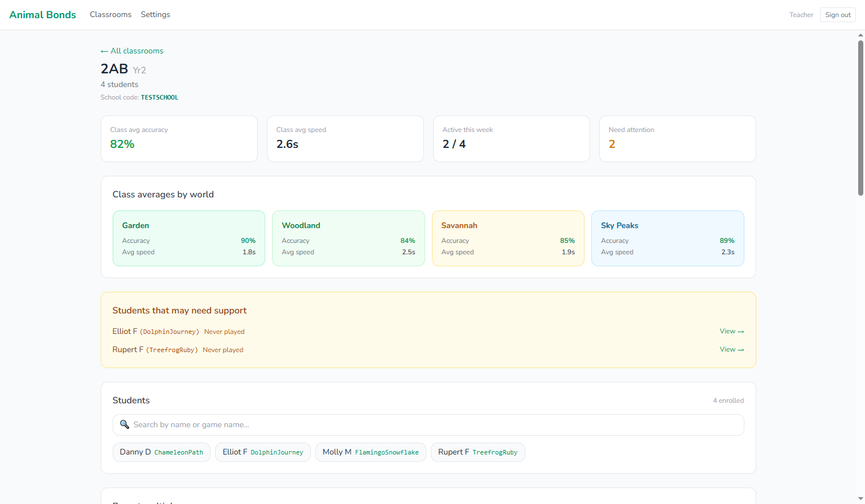Image resolution: width=865 pixels, height=504 pixels.
Task: Click the 4 students count text
Action: (120, 85)
